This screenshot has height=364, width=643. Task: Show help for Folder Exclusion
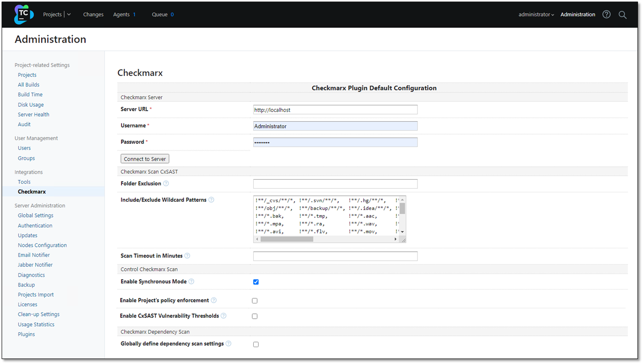tap(166, 183)
